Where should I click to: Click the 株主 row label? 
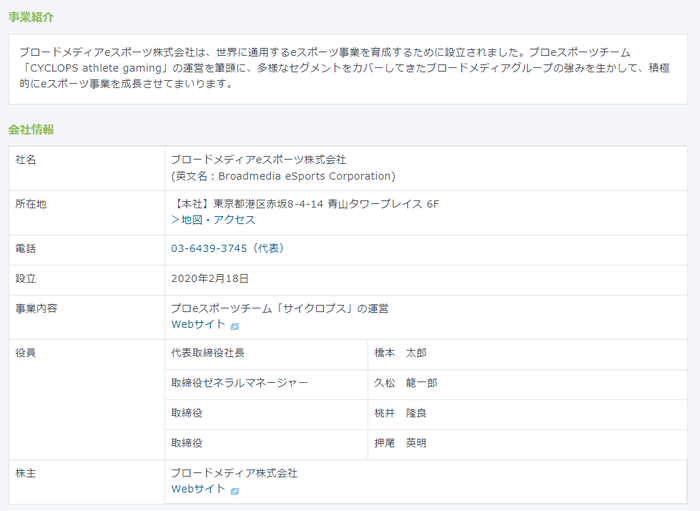click(25, 473)
